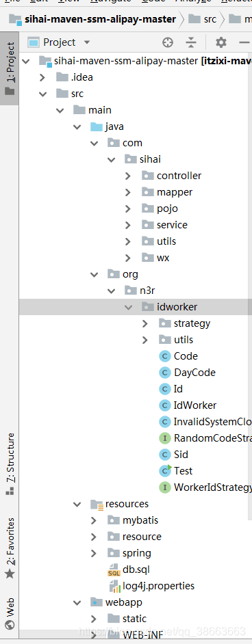The height and width of the screenshot is (644, 252).
Task: Collapse the sihai package arrow
Action: click(x=111, y=159)
